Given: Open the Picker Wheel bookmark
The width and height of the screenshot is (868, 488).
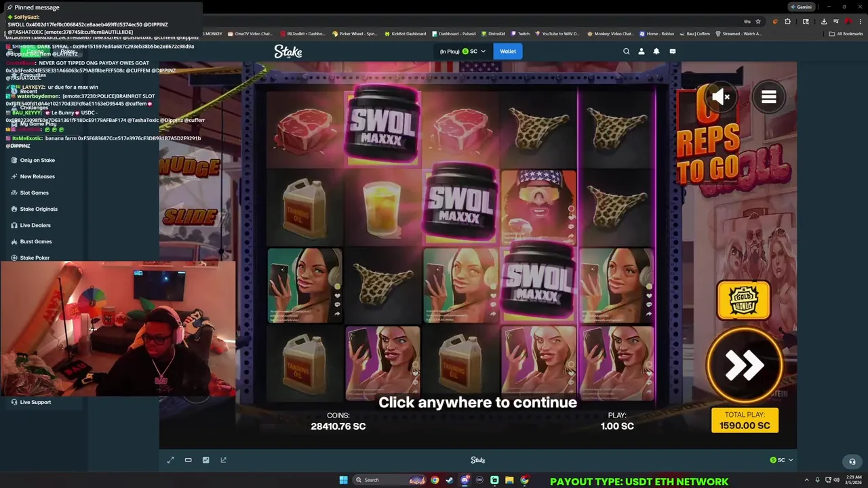Looking at the screenshot, I should (355, 34).
